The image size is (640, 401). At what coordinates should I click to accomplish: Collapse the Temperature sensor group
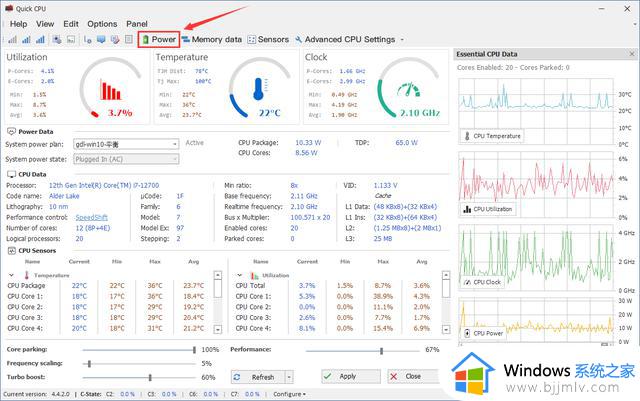tap(11, 275)
